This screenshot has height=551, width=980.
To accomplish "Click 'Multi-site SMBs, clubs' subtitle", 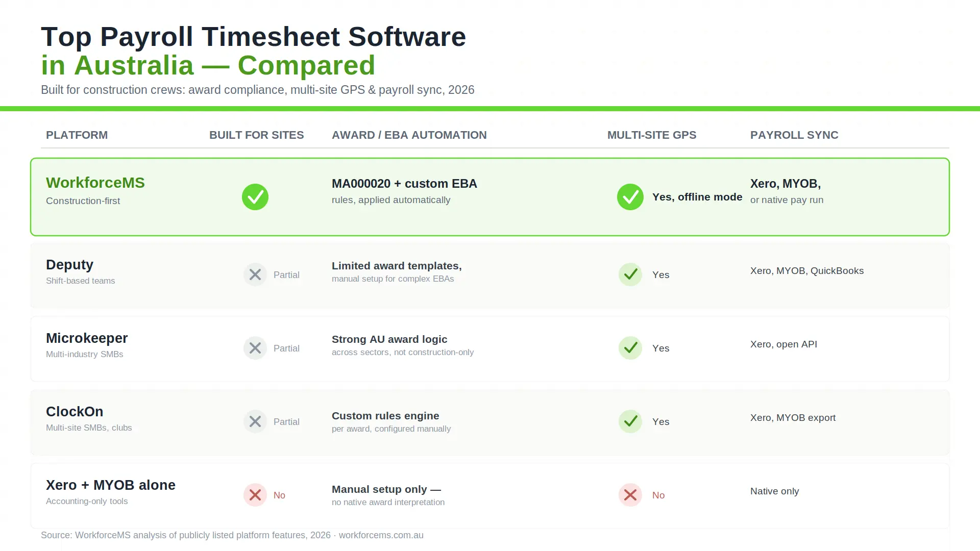I will pyautogui.click(x=89, y=428).
